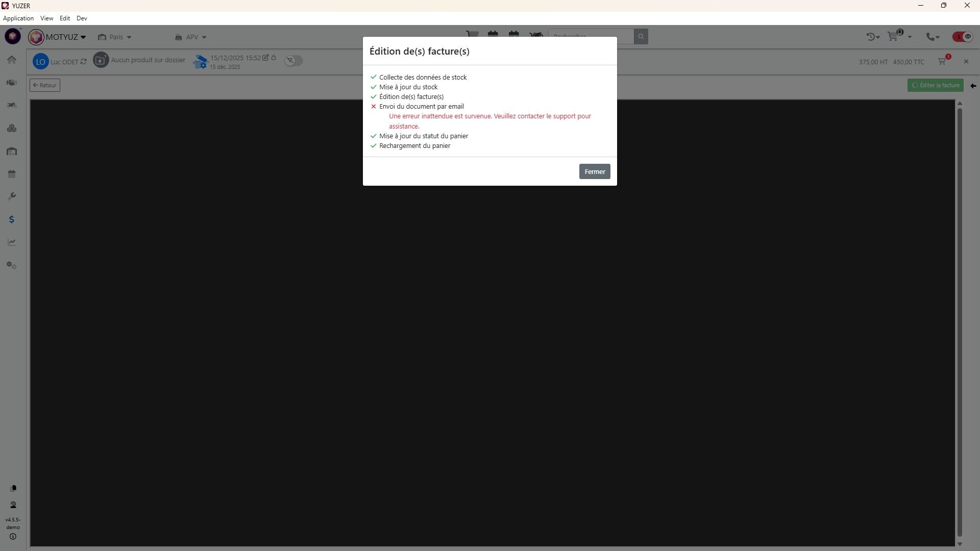
Task: Toggle the switch next to invoice date
Action: point(293,61)
